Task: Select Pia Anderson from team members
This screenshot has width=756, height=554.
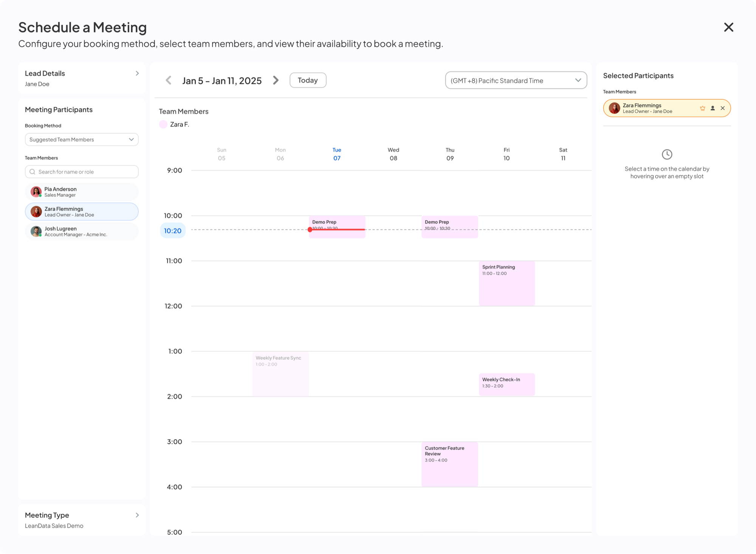Action: point(82,192)
